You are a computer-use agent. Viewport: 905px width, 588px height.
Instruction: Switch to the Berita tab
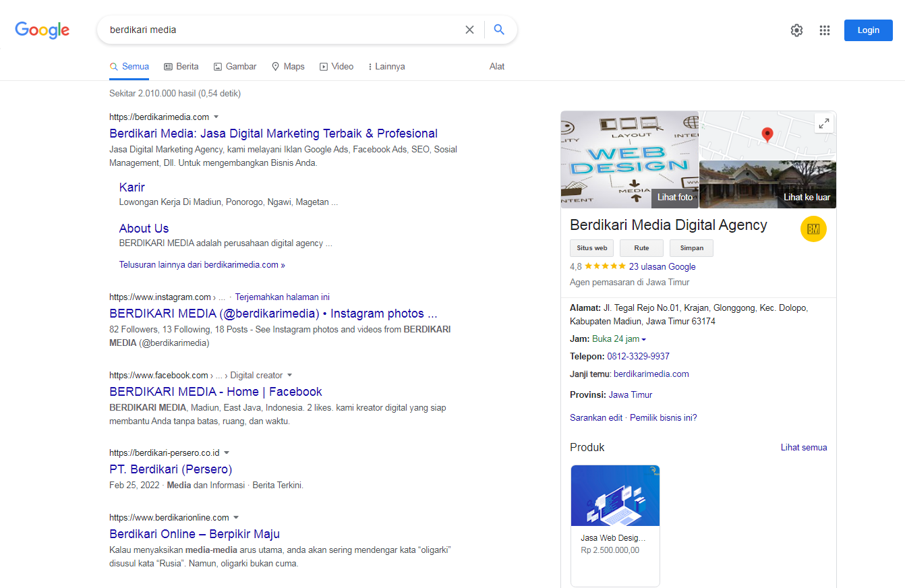[x=181, y=67]
